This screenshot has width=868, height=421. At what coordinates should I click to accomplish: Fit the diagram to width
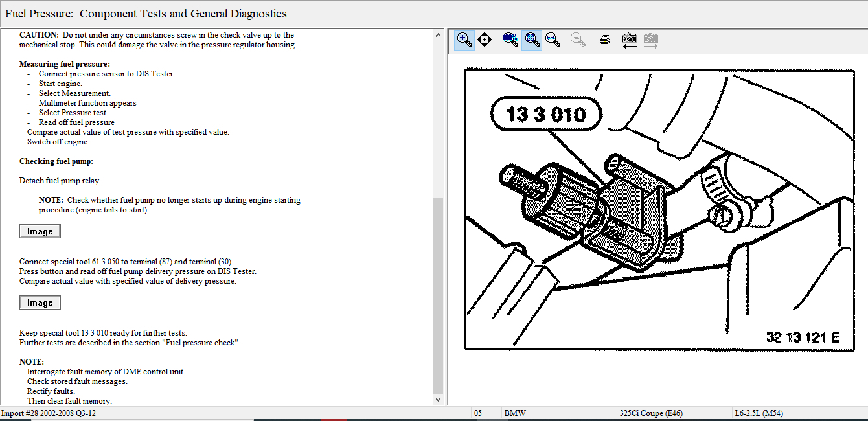click(x=553, y=40)
